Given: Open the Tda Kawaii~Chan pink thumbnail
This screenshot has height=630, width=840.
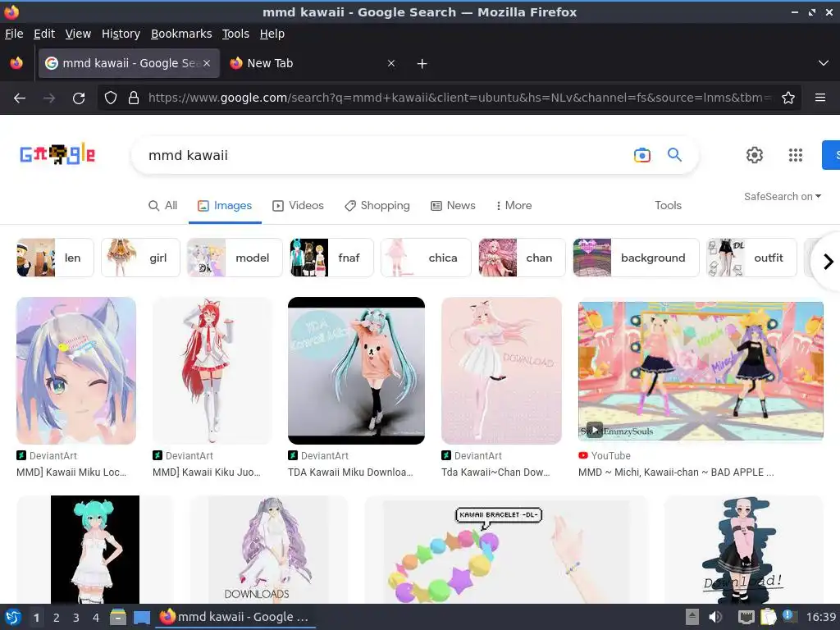Looking at the screenshot, I should click(x=501, y=371).
